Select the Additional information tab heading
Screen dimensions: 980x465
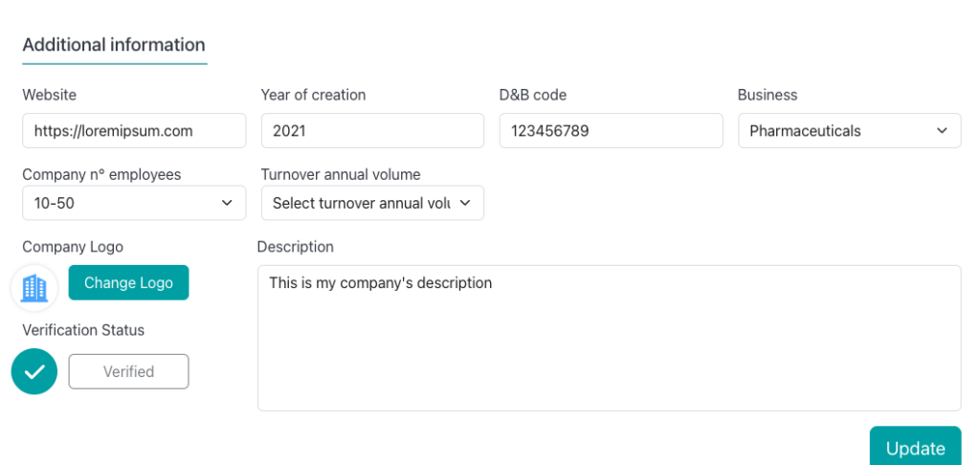(114, 45)
